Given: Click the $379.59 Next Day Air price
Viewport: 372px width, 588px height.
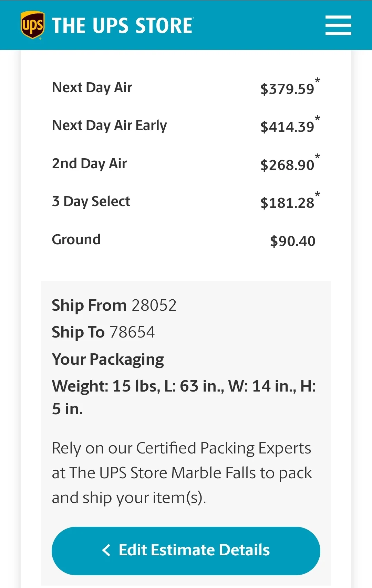Looking at the screenshot, I should tap(287, 89).
